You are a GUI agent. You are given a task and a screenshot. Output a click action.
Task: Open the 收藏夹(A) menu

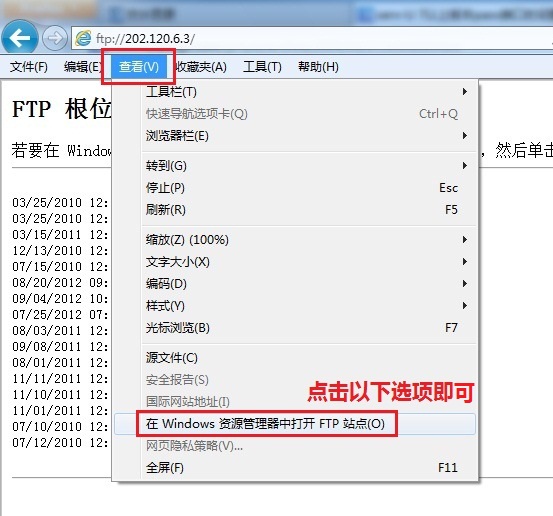tap(201, 66)
